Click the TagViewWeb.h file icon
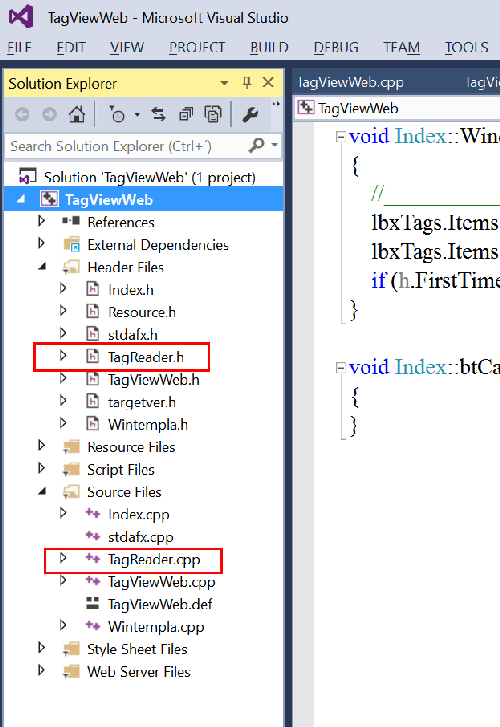500x727 pixels. (x=93, y=379)
